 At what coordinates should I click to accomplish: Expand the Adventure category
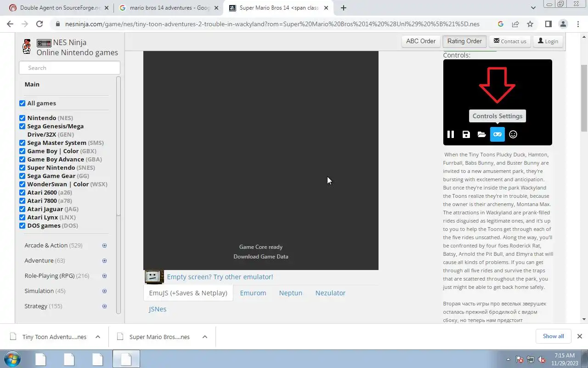[x=104, y=261]
